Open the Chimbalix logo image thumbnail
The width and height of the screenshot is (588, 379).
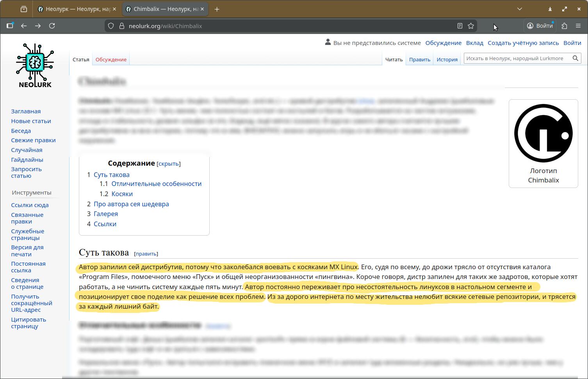(x=543, y=133)
